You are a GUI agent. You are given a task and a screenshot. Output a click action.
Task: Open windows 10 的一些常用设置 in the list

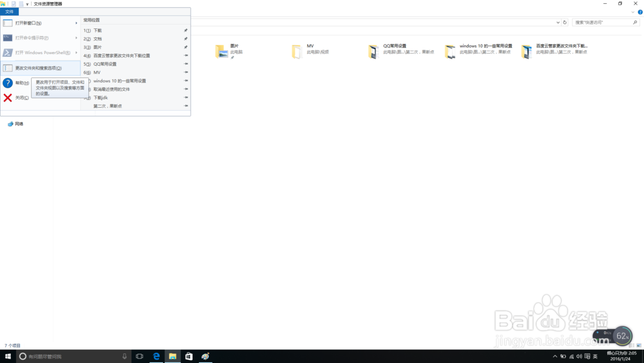(x=135, y=81)
